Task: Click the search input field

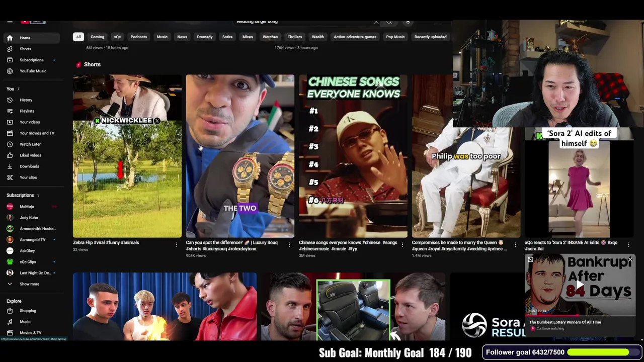Action: (x=302, y=22)
